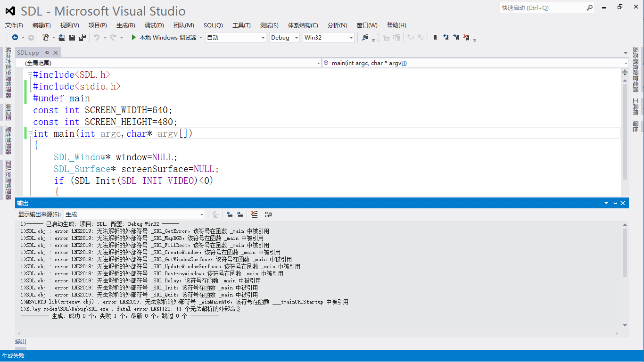Image resolution: width=644 pixels, height=362 pixels.
Task: Click the Find in Files toolbar icon
Action: pyautogui.click(x=365, y=37)
